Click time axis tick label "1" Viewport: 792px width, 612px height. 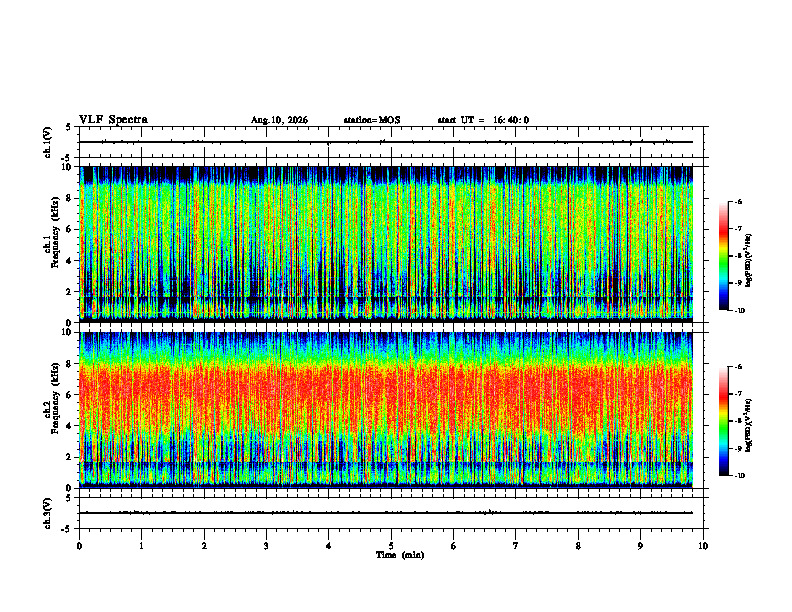click(x=141, y=546)
